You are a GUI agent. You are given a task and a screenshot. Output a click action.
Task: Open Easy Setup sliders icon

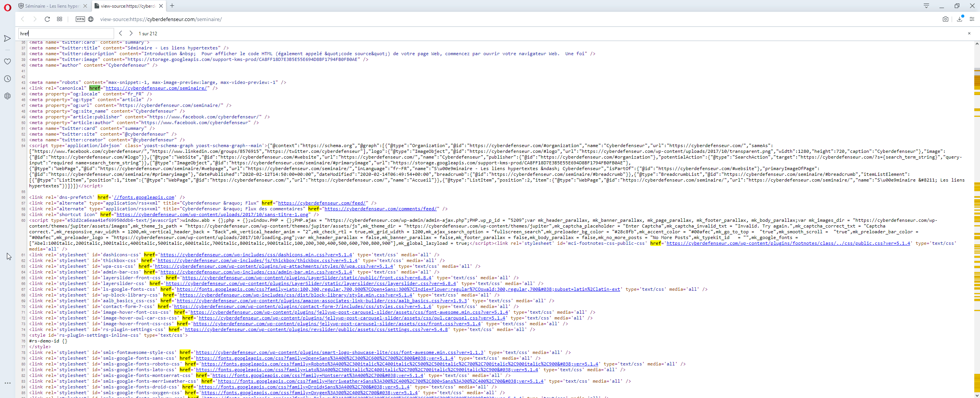[x=972, y=19]
